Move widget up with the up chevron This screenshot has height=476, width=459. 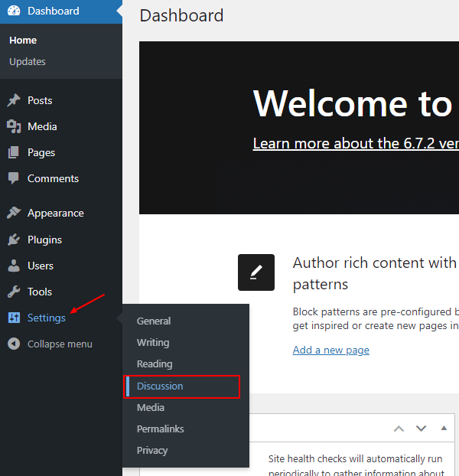point(399,429)
